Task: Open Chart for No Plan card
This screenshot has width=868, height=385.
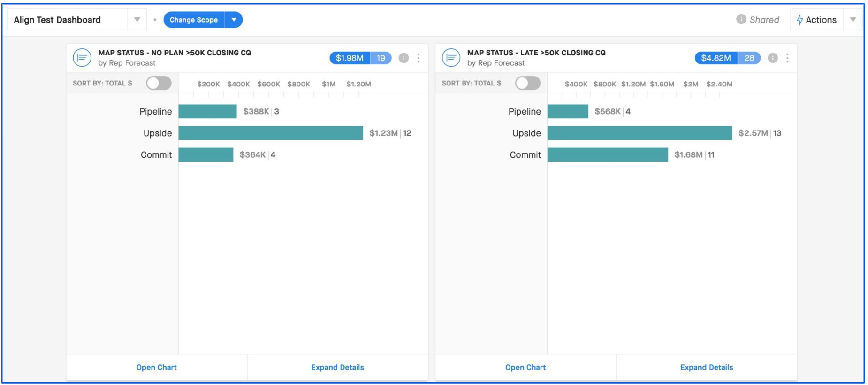Action: 156,367
